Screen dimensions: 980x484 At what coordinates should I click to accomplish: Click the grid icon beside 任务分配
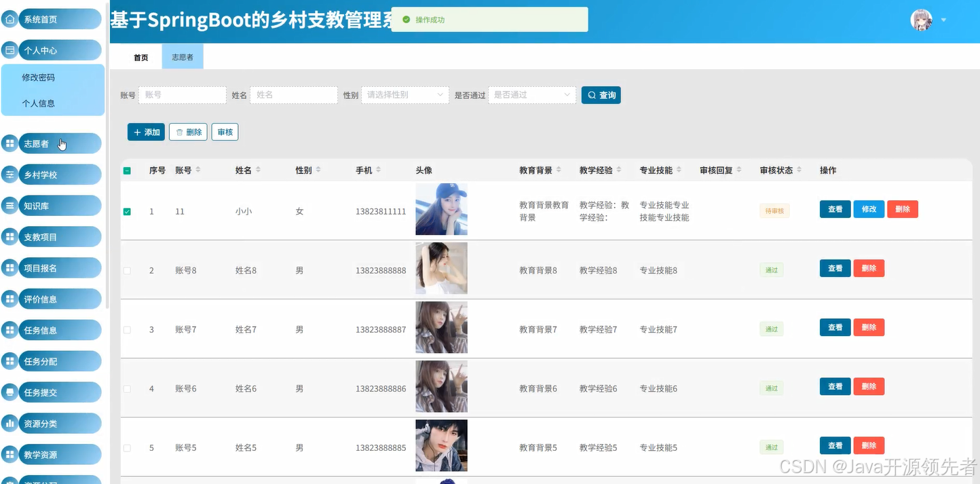(10, 361)
